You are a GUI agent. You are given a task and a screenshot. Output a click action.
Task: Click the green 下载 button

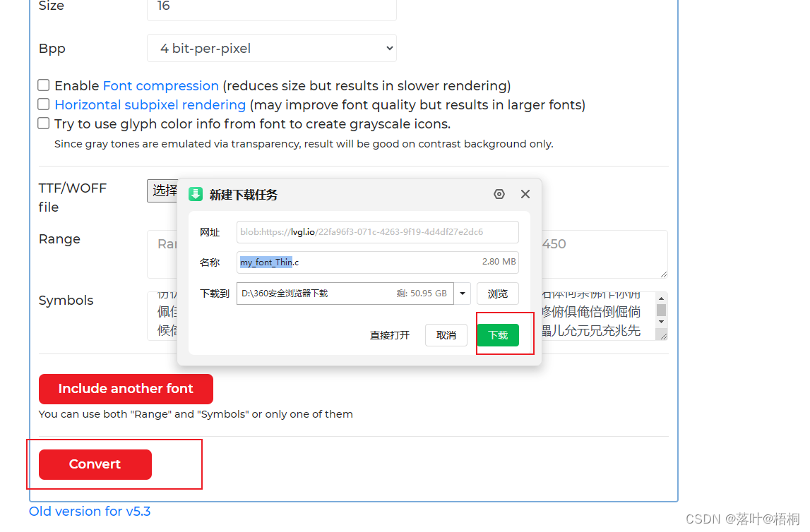tap(498, 335)
